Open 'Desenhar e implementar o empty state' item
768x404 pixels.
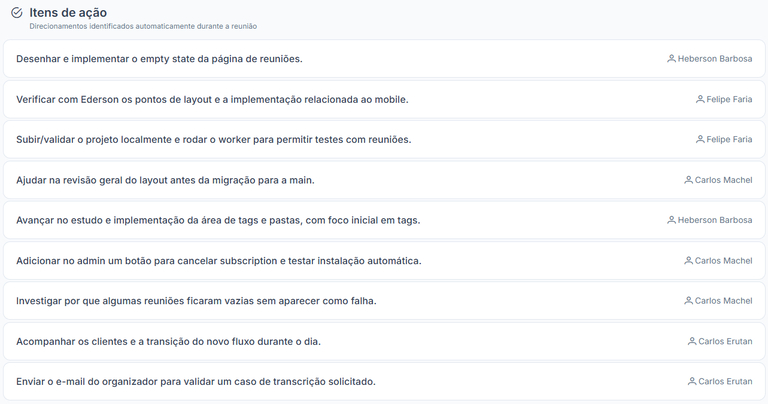pos(384,59)
